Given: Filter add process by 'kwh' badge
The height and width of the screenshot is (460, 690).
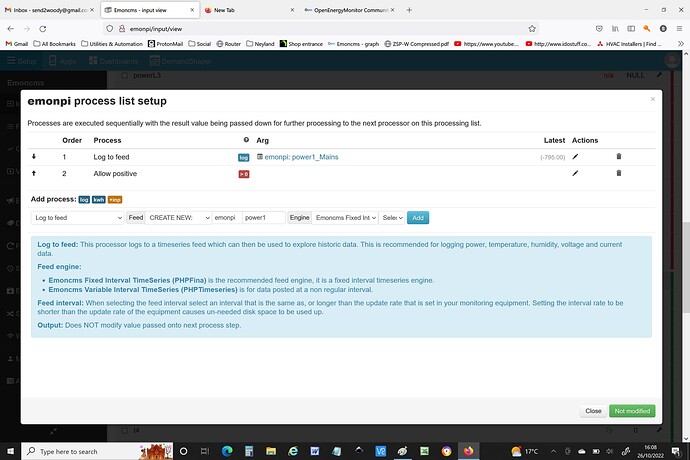Looking at the screenshot, I should coord(99,200).
